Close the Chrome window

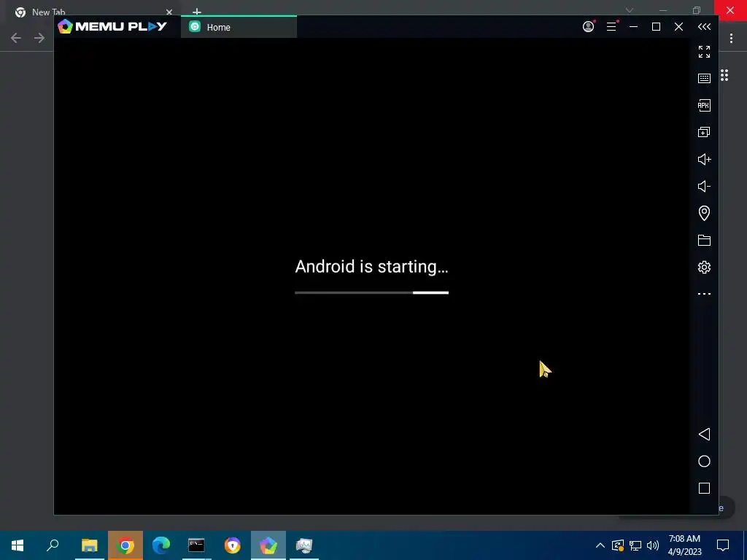[730, 10]
